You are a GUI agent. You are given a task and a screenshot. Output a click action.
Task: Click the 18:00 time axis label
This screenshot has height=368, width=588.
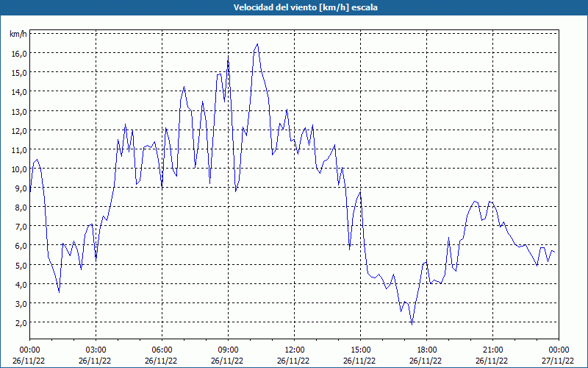coord(427,350)
